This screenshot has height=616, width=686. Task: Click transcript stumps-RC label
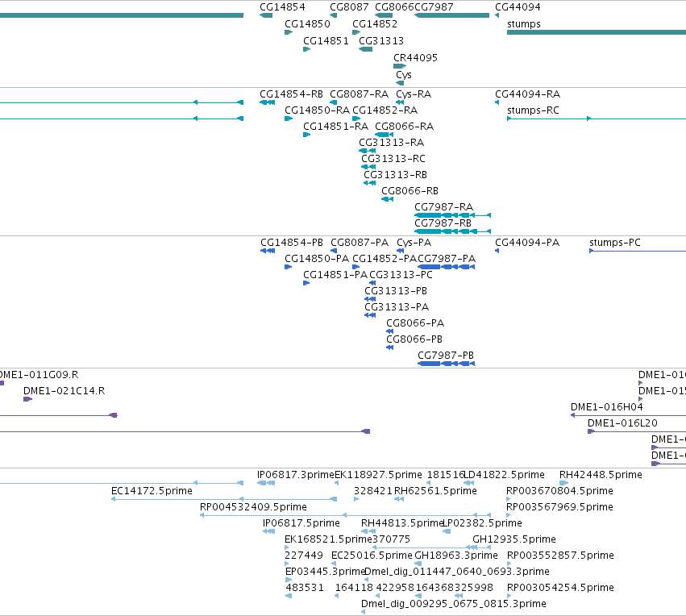[533, 110]
